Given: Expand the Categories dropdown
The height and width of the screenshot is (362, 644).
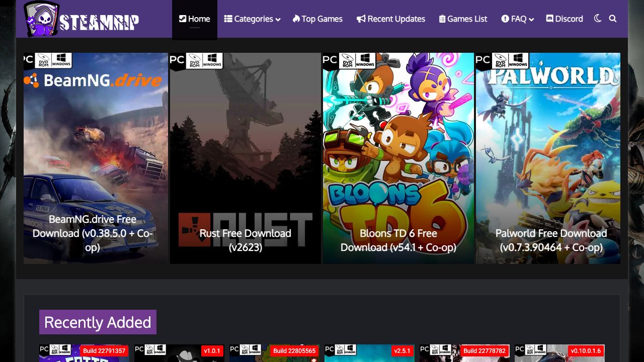Looking at the screenshot, I should (252, 19).
